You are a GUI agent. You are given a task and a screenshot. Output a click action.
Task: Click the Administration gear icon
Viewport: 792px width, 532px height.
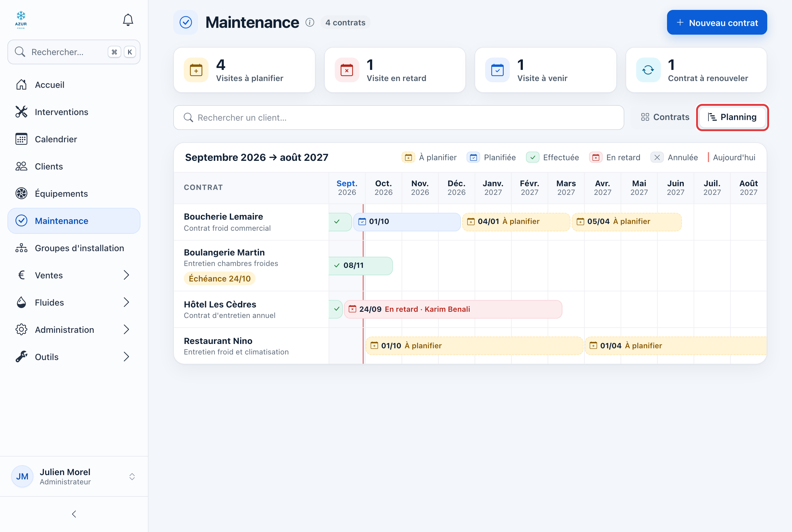click(21, 329)
